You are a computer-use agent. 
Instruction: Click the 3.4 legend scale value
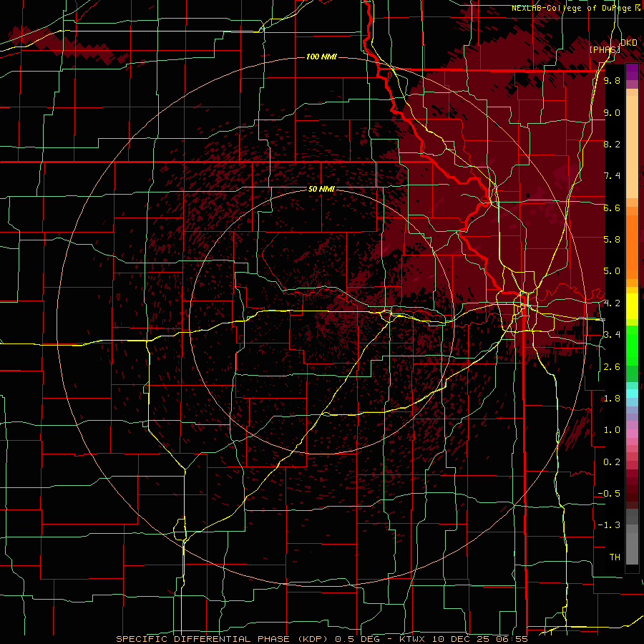(x=612, y=334)
